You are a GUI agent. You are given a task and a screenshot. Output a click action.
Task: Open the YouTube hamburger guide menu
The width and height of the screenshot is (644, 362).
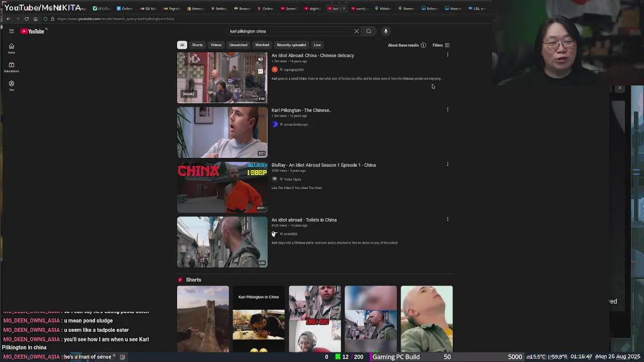pos(11,31)
